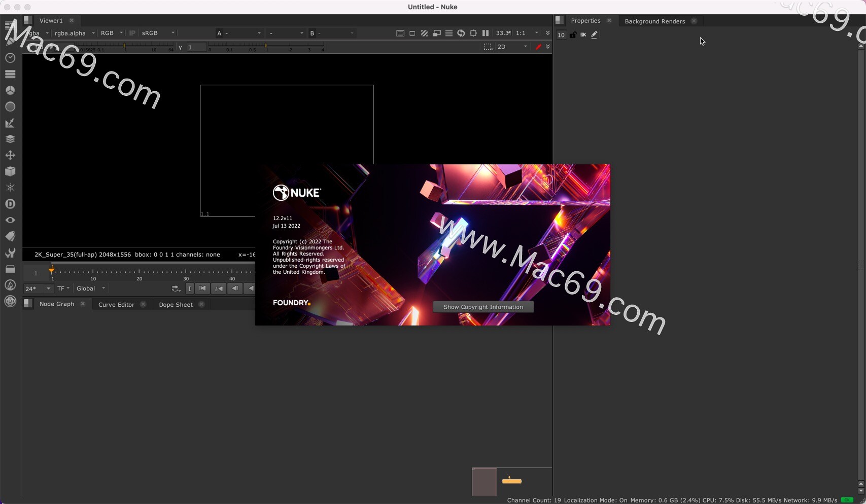This screenshot has height=504, width=866.
Task: Select the Viewer1 tab
Action: pyautogui.click(x=51, y=21)
